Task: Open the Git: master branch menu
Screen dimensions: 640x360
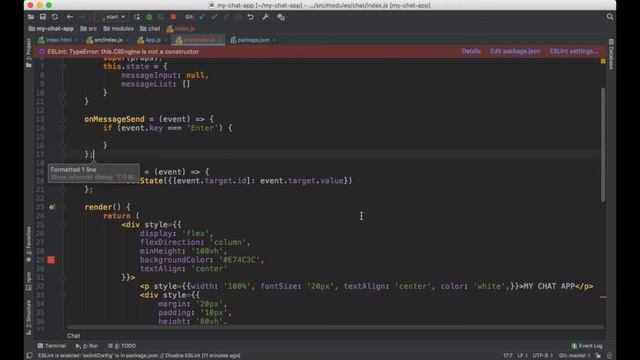Action: coord(574,356)
